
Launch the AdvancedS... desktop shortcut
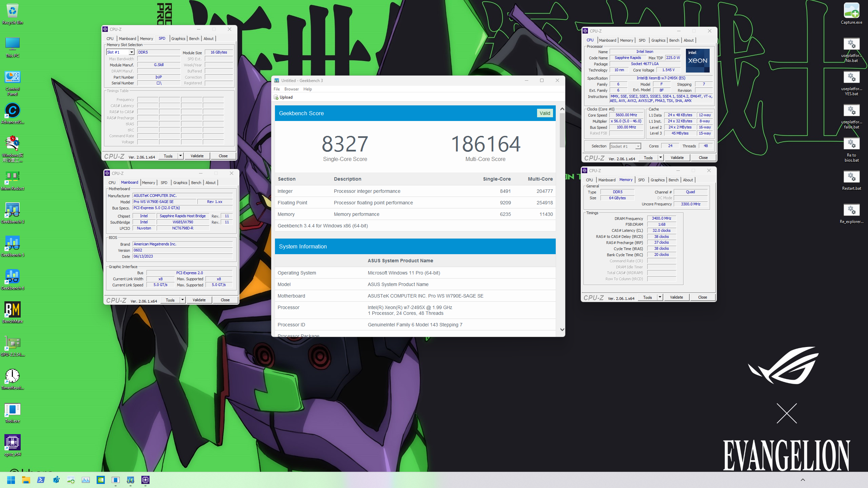13,114
